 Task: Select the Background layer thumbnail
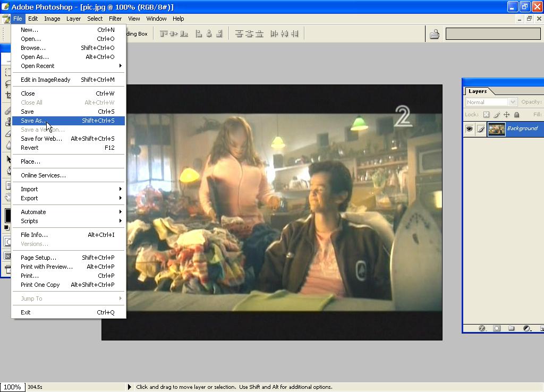(497, 129)
